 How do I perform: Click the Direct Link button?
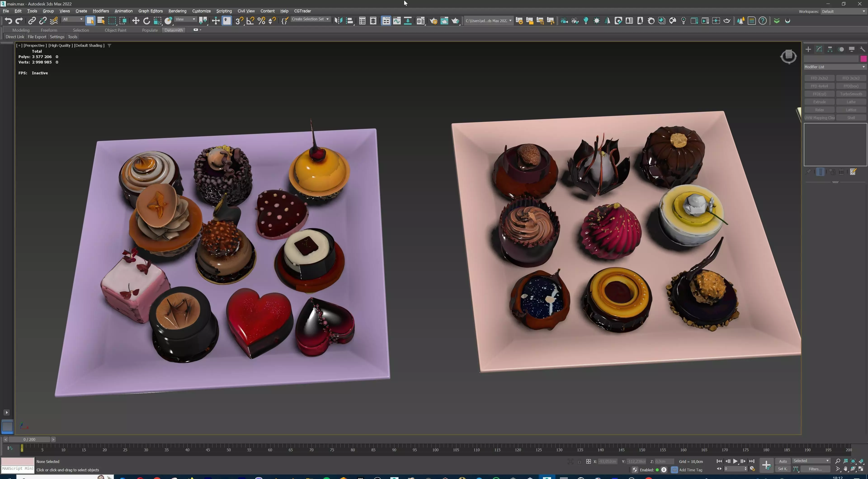[15, 37]
